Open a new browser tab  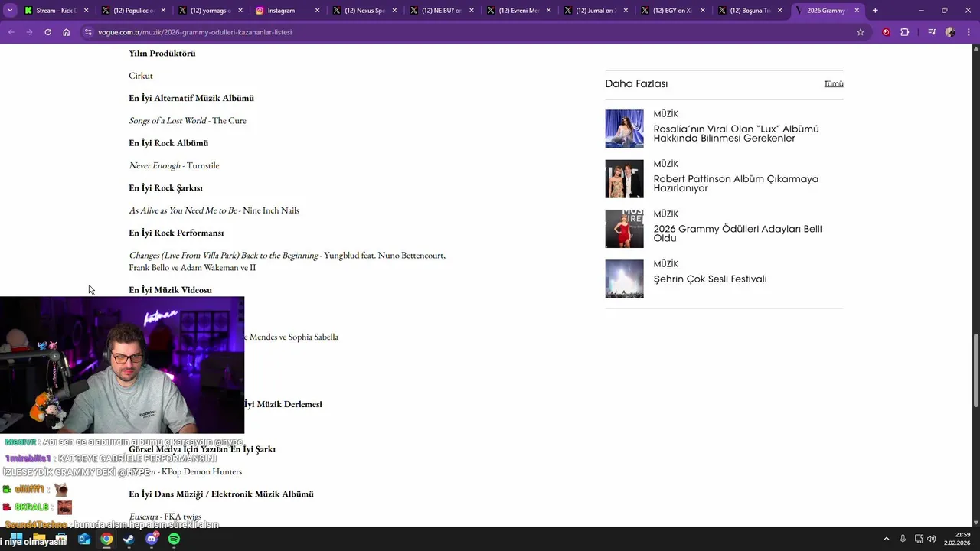pyautogui.click(x=875, y=11)
